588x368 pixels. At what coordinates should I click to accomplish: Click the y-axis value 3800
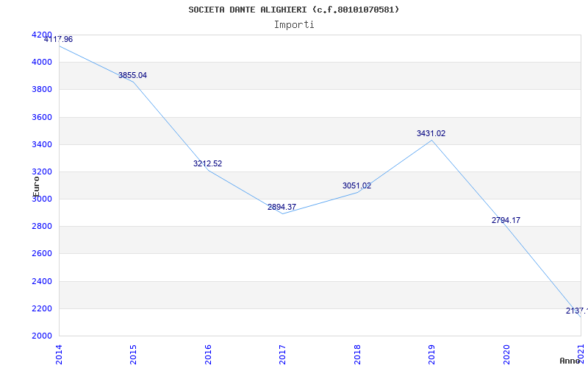click(x=41, y=89)
